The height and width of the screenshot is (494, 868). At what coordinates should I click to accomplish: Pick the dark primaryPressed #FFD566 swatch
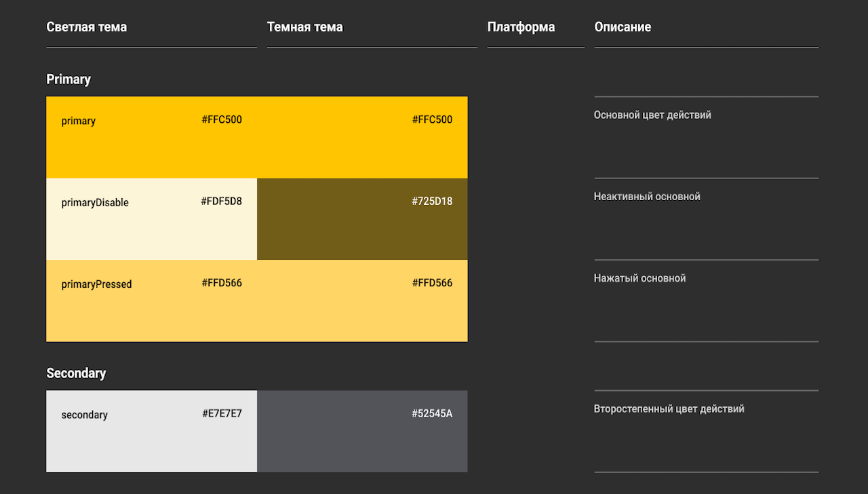tap(362, 301)
